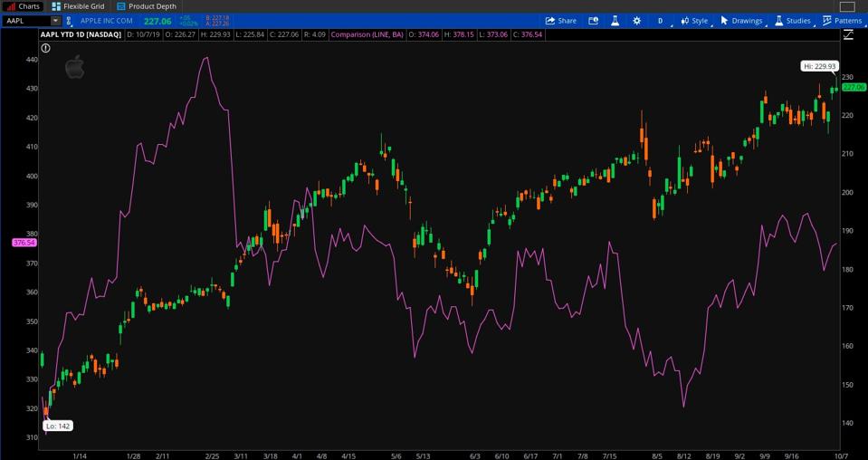
Task: Click the 440 label on left price axis
Action: [32, 59]
